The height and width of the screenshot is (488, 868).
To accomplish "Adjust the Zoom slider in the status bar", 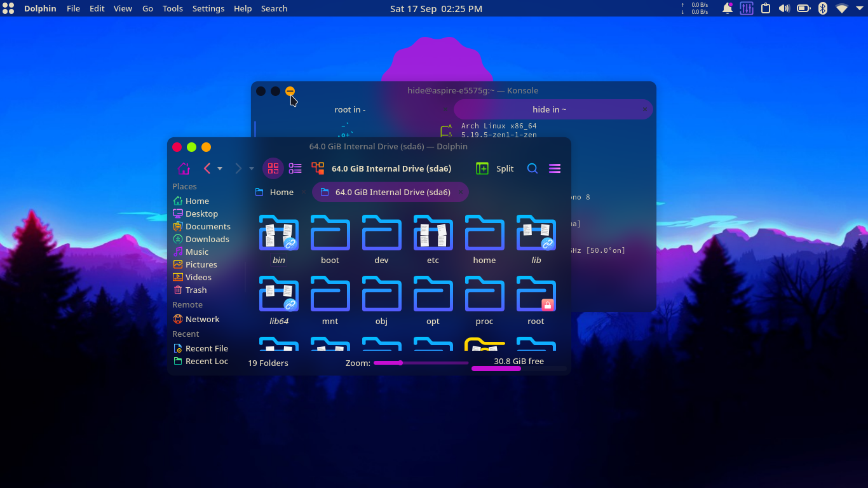I will coord(400,363).
